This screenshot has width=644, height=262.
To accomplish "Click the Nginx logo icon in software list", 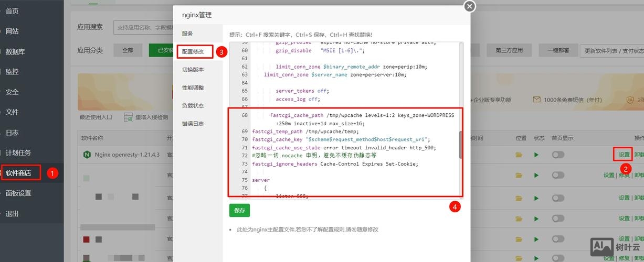I will (x=87, y=155).
